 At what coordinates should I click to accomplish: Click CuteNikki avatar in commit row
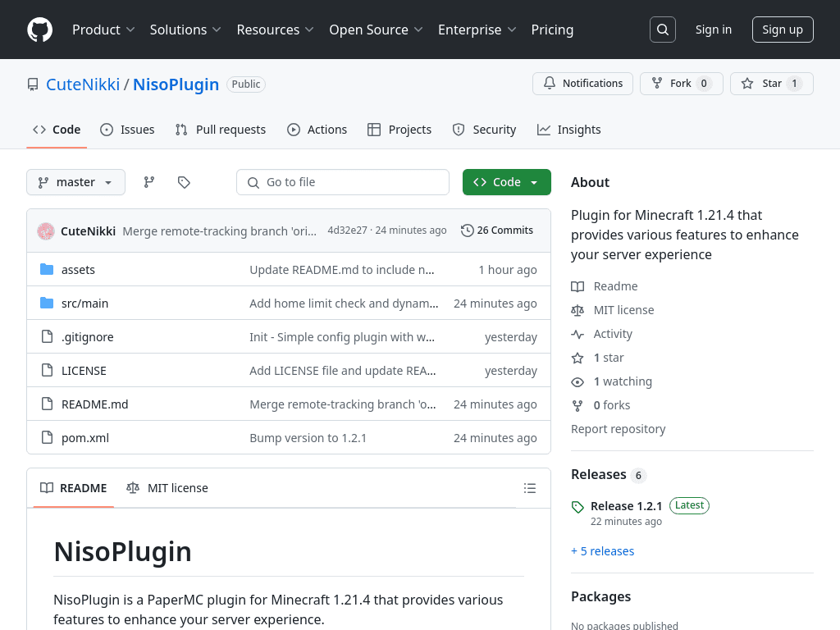coord(46,231)
